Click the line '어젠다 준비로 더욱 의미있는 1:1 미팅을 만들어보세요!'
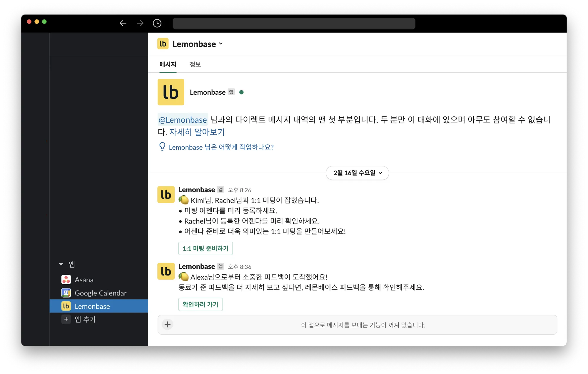 (265, 231)
